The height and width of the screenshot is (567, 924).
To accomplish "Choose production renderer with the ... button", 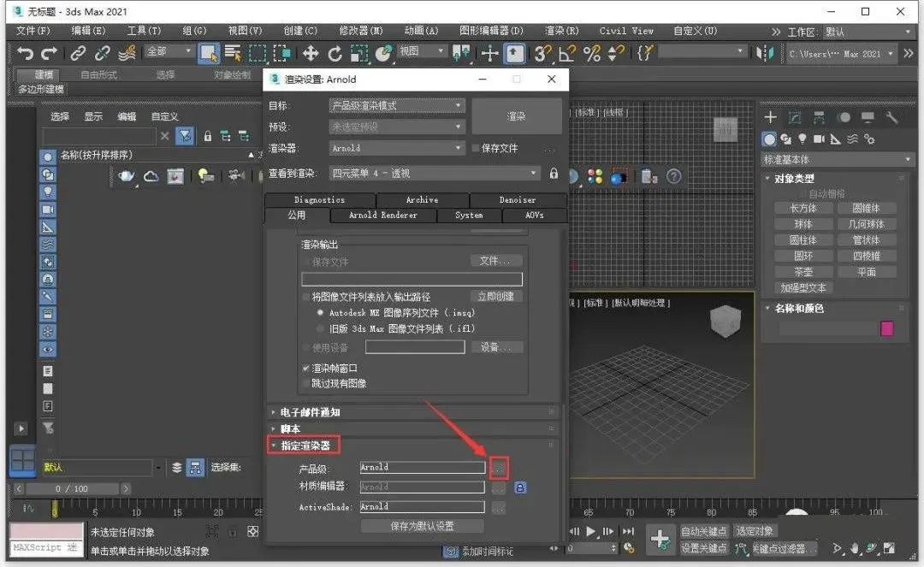I will coord(499,468).
